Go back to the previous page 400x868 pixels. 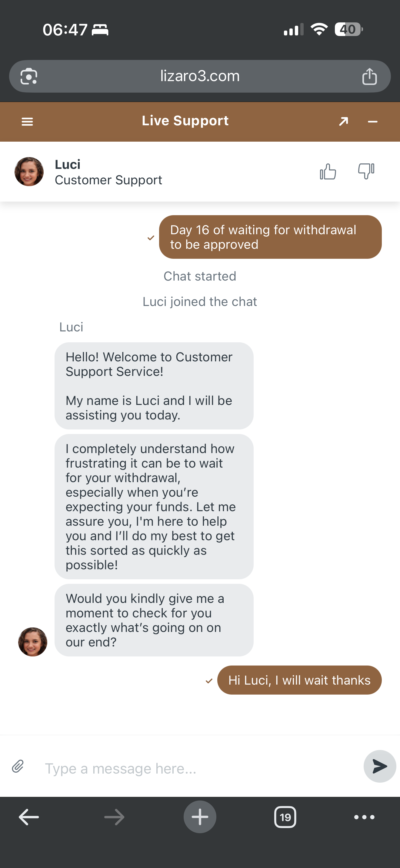29,817
